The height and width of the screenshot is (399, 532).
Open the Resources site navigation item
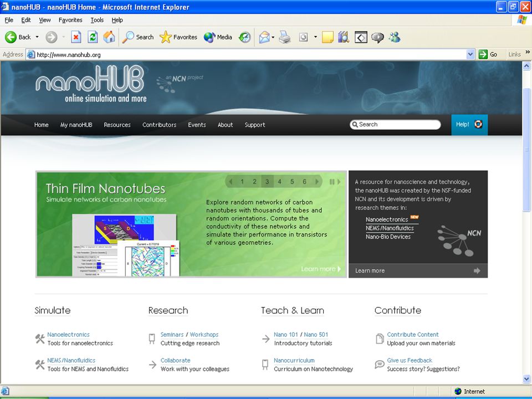tap(117, 125)
